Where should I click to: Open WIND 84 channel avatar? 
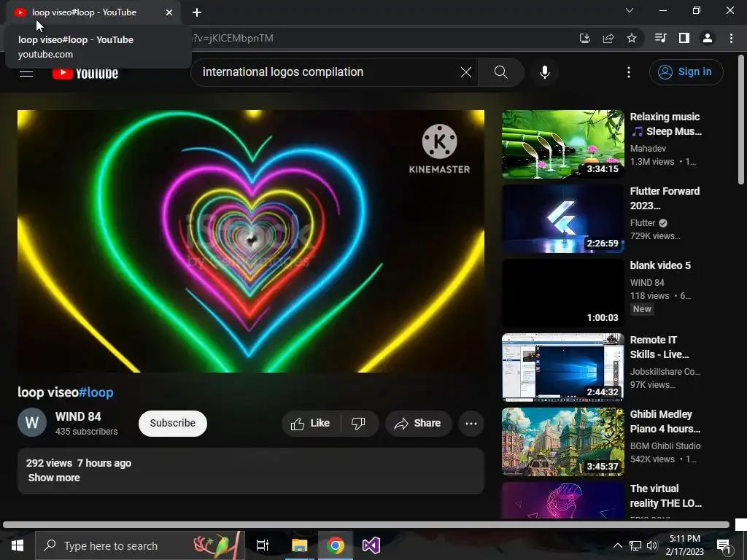pyautogui.click(x=32, y=422)
